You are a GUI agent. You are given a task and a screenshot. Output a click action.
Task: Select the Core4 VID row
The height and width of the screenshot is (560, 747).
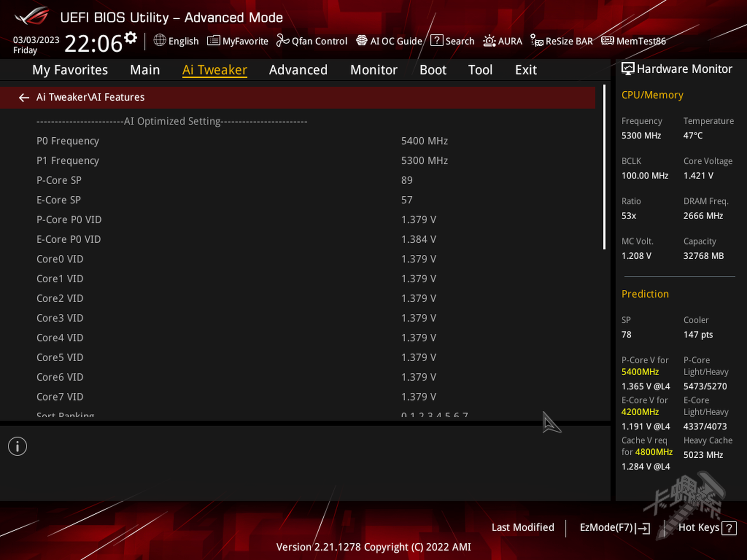pyautogui.click(x=298, y=338)
